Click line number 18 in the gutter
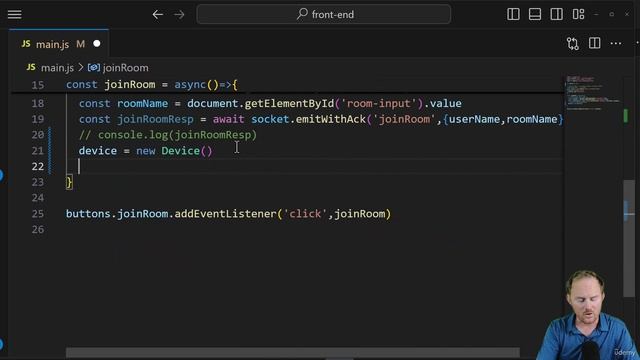 pos(38,104)
